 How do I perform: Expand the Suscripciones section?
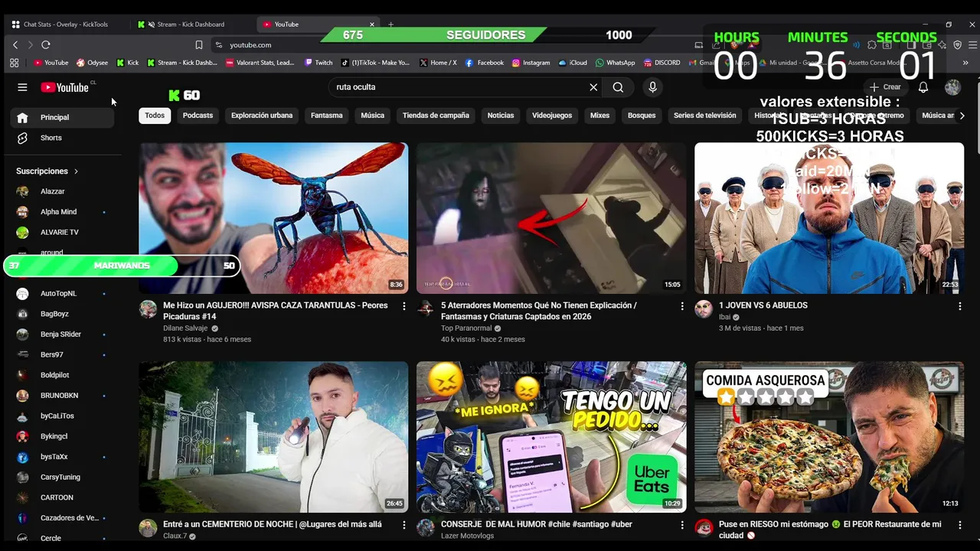(47, 171)
